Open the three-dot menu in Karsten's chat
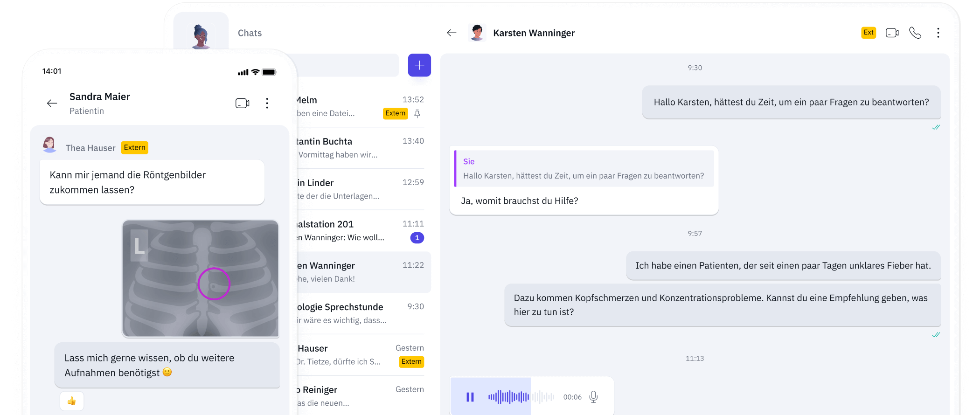980x415 pixels. coord(938,33)
